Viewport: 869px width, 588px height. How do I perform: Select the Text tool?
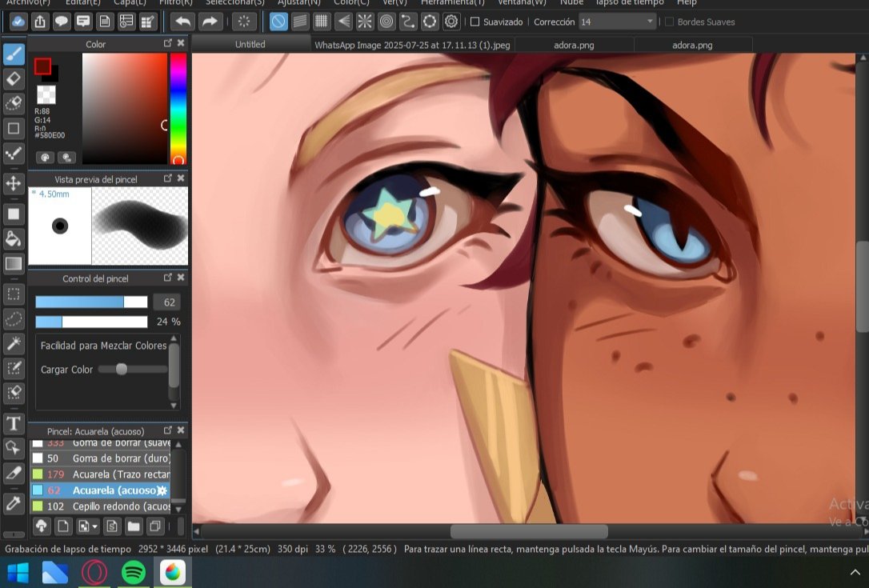(14, 424)
